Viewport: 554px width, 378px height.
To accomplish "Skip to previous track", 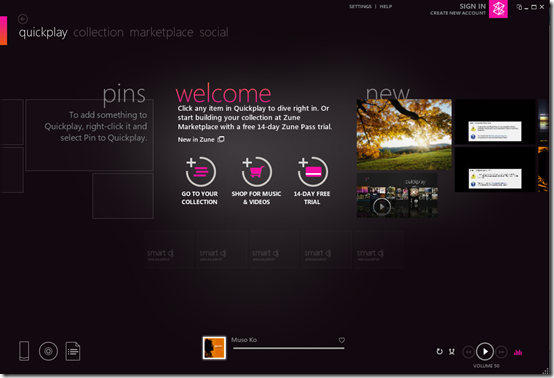I will point(468,352).
